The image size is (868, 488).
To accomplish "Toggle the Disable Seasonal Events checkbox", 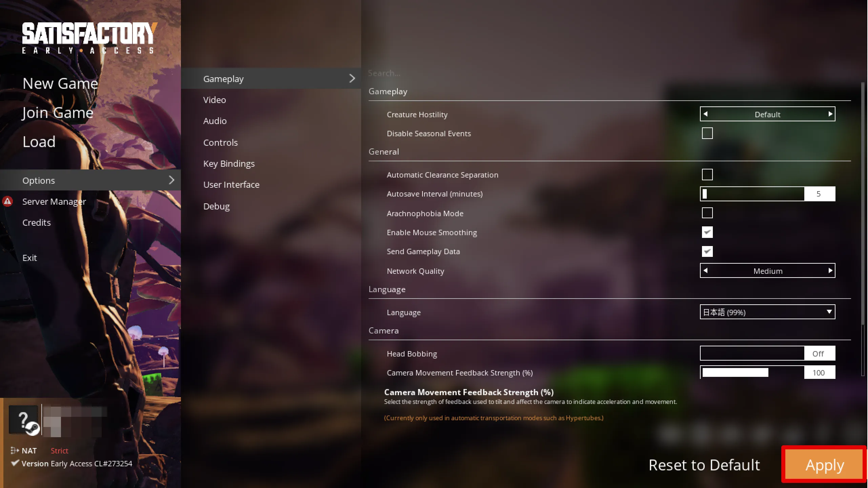I will click(x=707, y=133).
